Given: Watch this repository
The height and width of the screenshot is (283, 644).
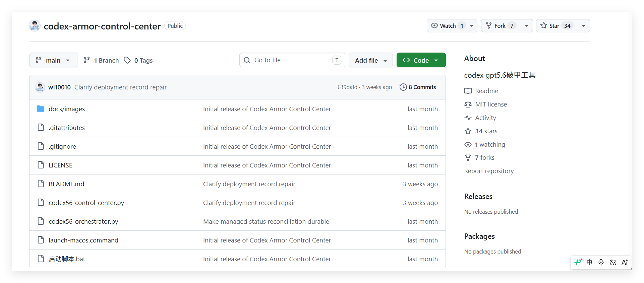Looking at the screenshot, I should click(452, 26).
